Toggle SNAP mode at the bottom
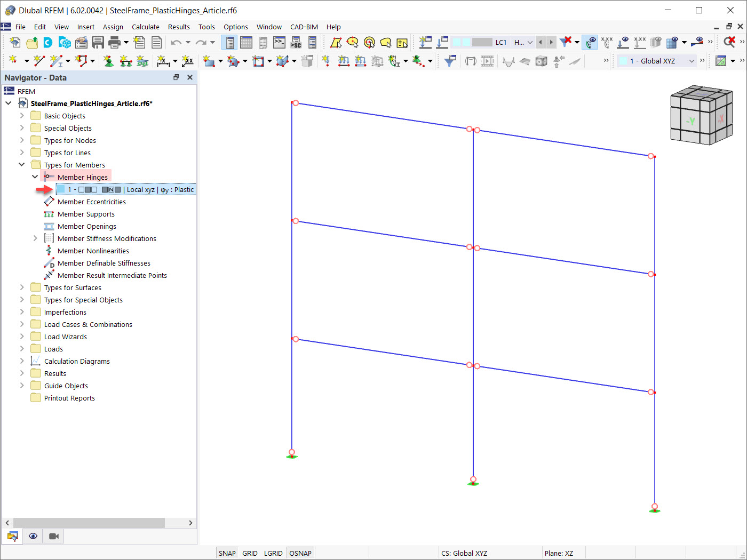Screen dimensions: 747x560 coord(227,553)
